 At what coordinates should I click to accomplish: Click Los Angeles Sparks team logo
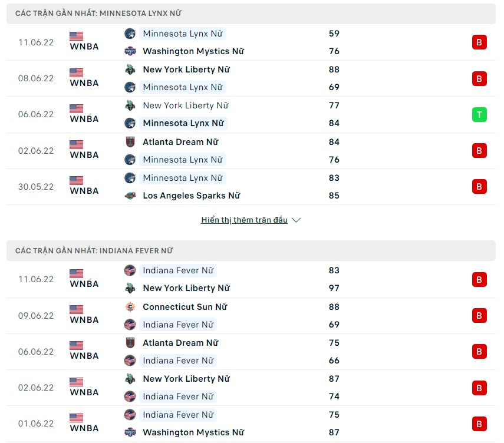click(130, 196)
